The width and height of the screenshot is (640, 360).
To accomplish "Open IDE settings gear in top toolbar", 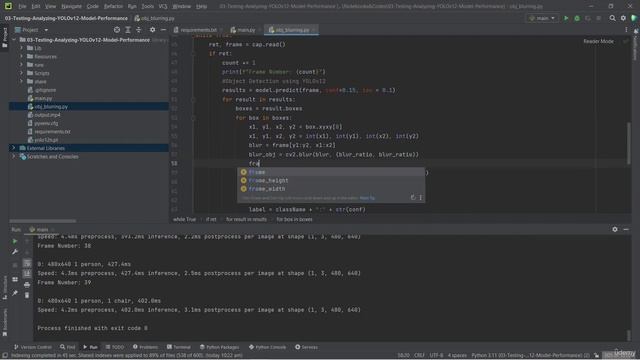I will (x=623, y=18).
